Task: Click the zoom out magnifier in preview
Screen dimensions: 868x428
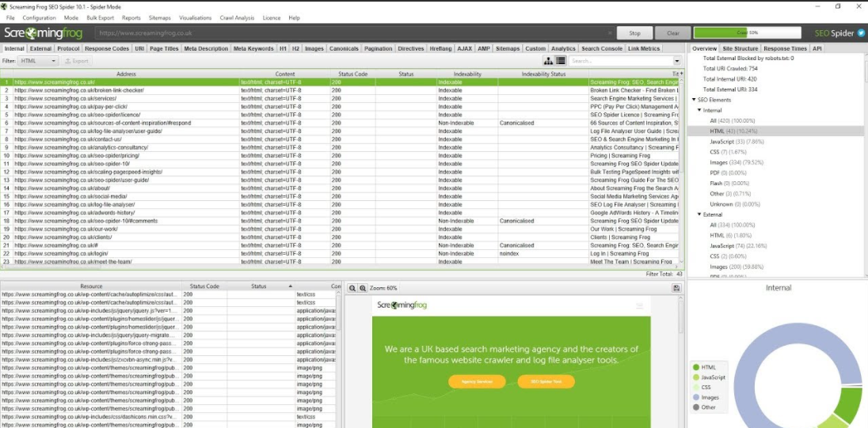Action: pyautogui.click(x=352, y=288)
